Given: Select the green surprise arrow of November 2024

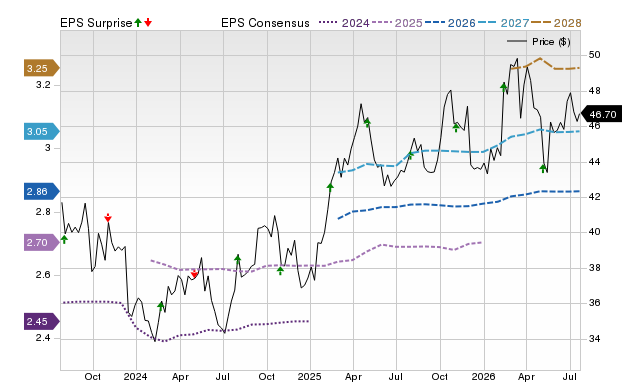Looking at the screenshot, I should pyautogui.click(x=280, y=270).
